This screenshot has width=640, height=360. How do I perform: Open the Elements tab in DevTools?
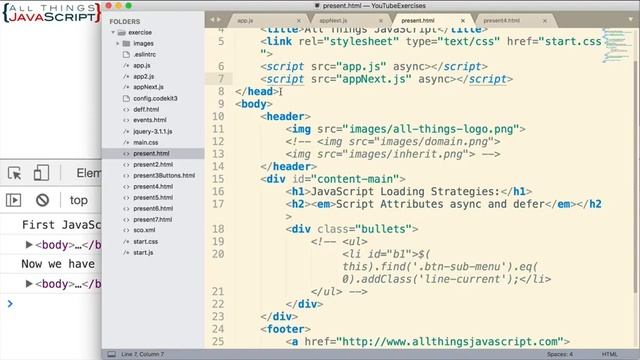click(x=89, y=173)
